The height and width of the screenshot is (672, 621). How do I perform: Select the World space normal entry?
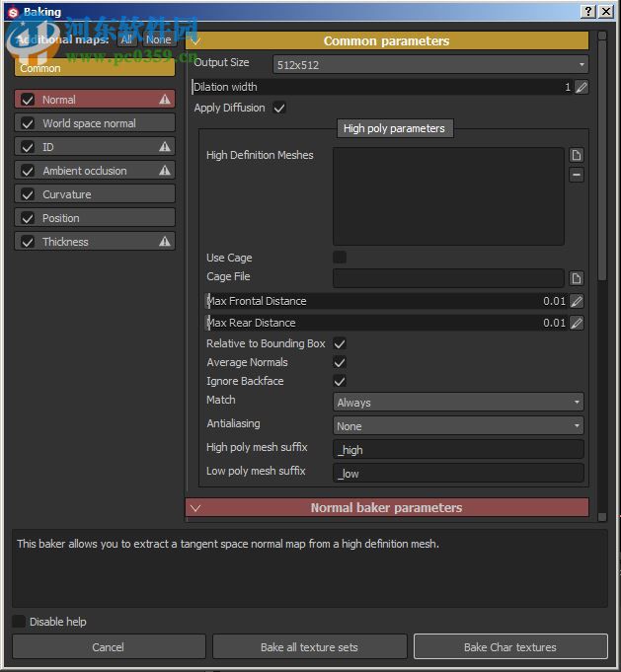pos(95,123)
